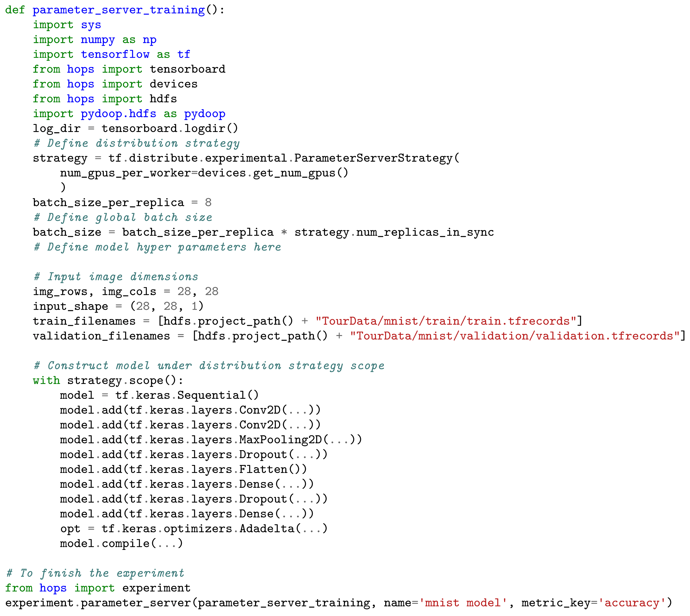Click the 'log_dir' variable assignment

click(x=56, y=129)
